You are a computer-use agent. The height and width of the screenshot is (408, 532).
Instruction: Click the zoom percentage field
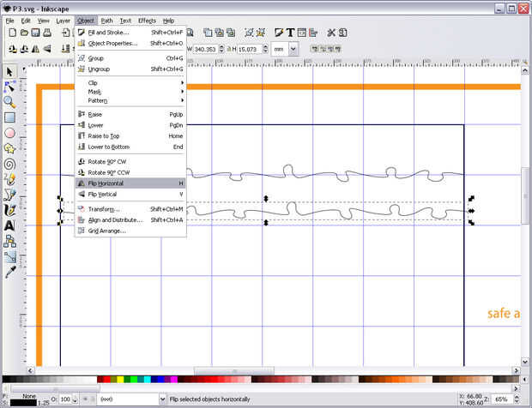tap(503, 399)
